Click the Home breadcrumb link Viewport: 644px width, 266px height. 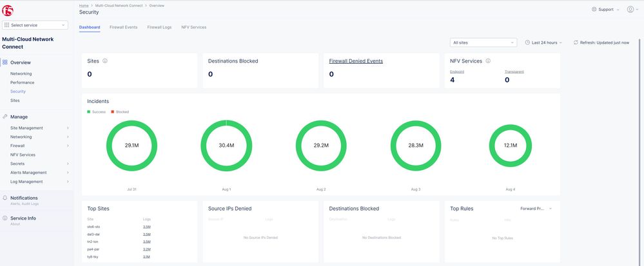click(84, 5)
